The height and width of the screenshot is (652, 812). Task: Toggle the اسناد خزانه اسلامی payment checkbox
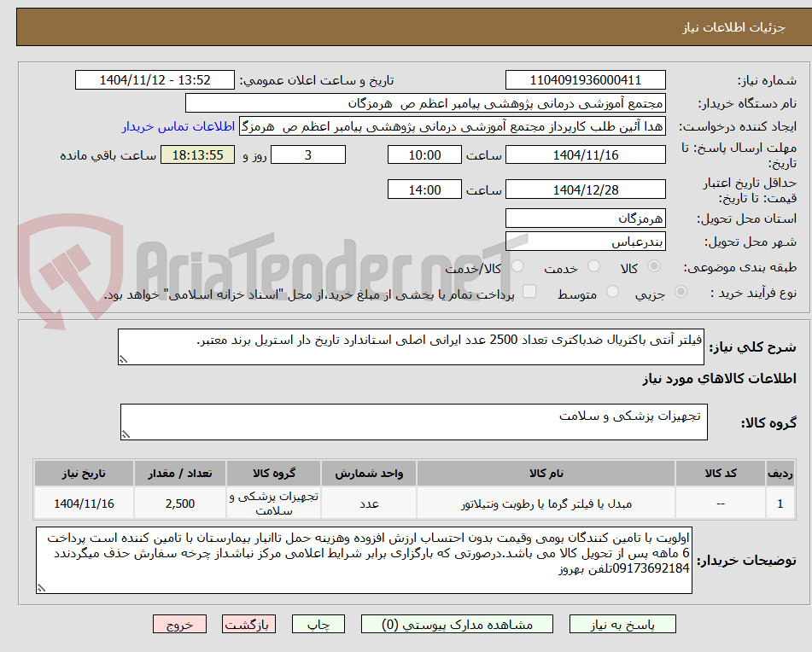click(x=529, y=291)
